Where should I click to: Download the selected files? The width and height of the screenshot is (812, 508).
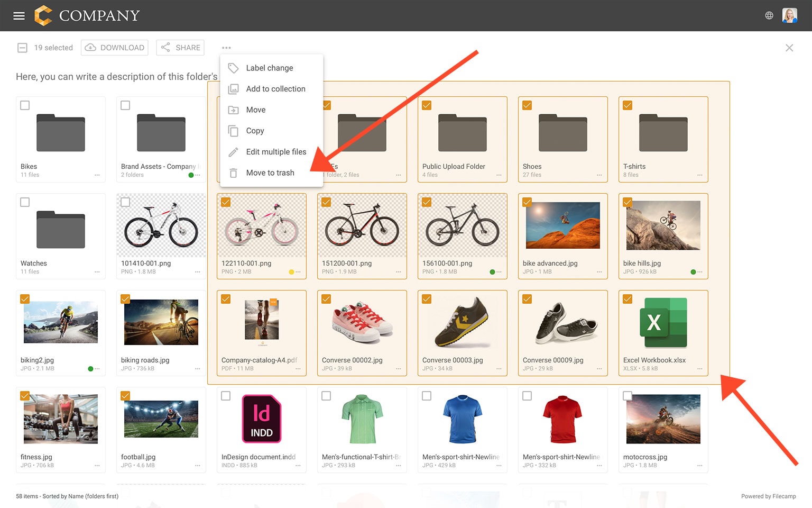coord(115,48)
